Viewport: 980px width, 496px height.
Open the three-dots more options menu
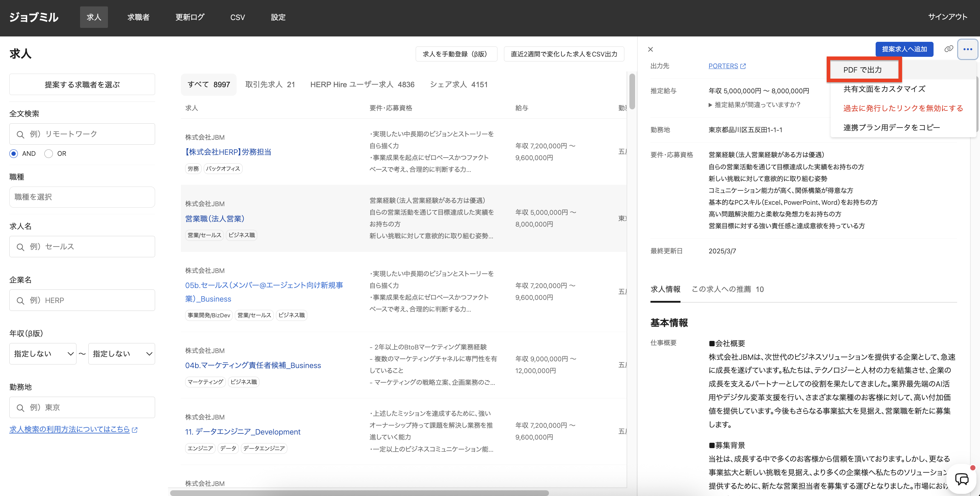pos(967,49)
